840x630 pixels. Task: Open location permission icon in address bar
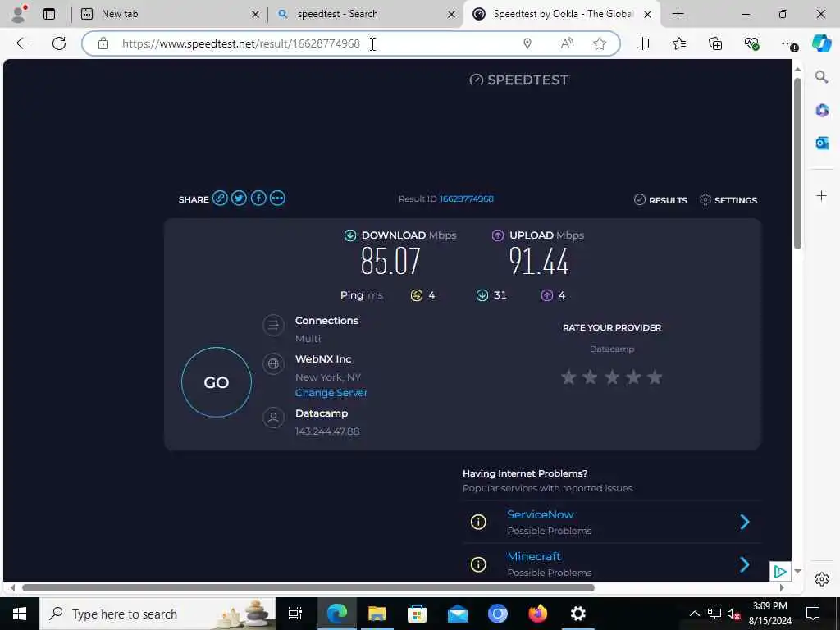click(527, 44)
